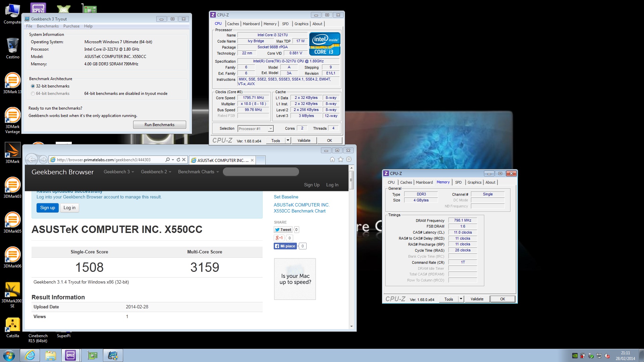Click OK in the Memory CPU-Z window
The width and height of the screenshot is (644, 362).
502,299
